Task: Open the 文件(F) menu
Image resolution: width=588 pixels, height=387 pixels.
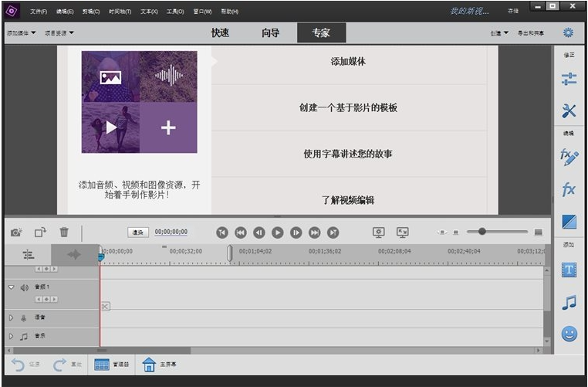Action: (39, 12)
